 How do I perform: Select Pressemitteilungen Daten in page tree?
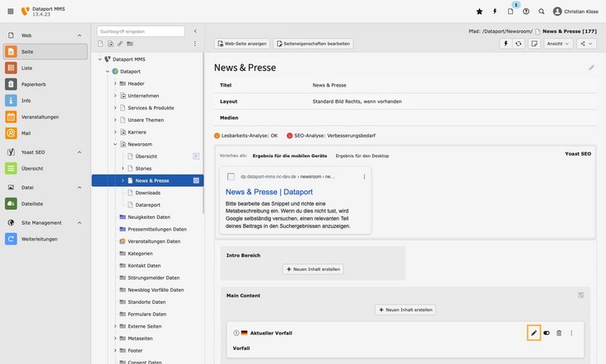(157, 229)
